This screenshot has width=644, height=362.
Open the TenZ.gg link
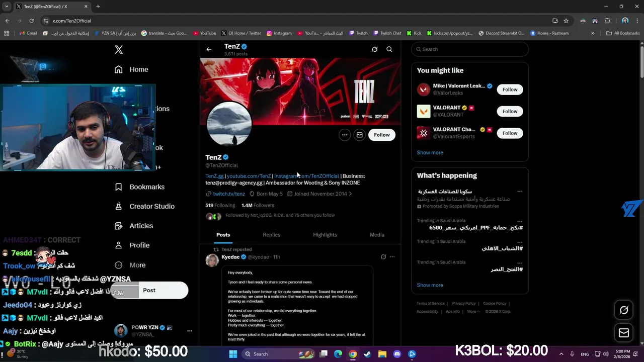point(214,176)
